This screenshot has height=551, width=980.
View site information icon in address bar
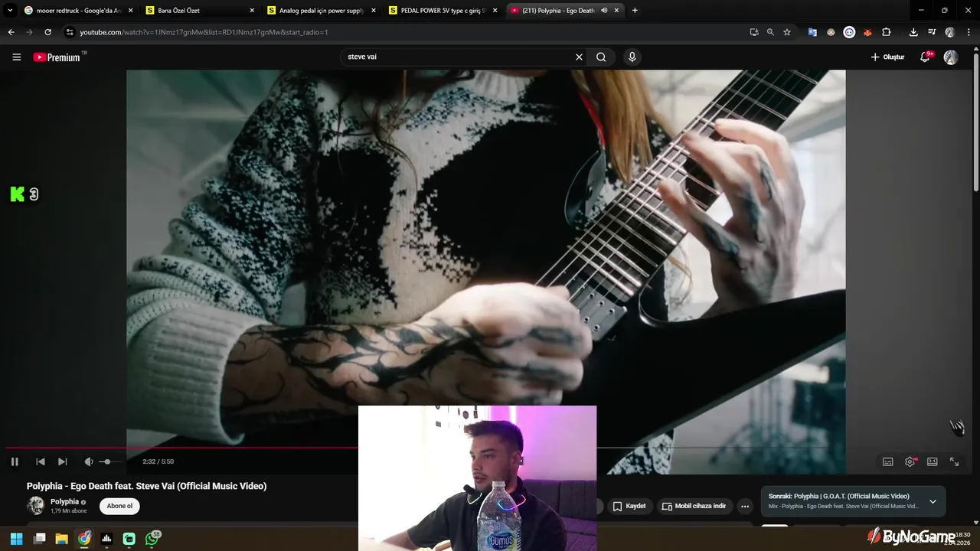70,32
